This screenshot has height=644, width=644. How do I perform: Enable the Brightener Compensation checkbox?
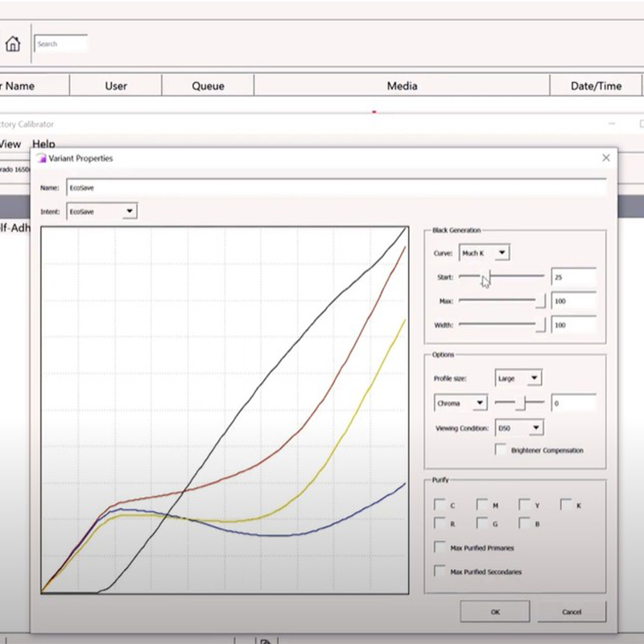(x=501, y=449)
